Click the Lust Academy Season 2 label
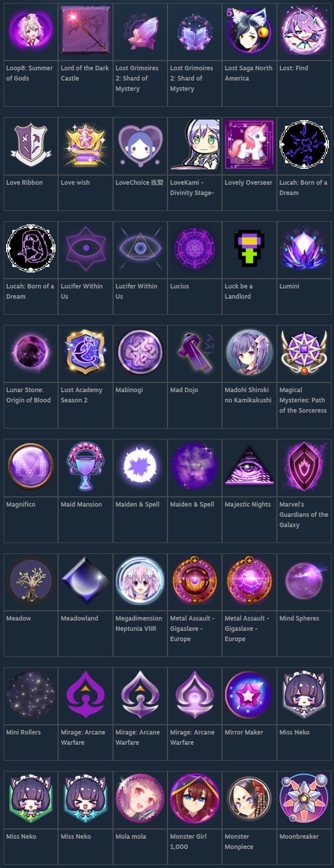This screenshot has width=334, height=868. tap(81, 395)
